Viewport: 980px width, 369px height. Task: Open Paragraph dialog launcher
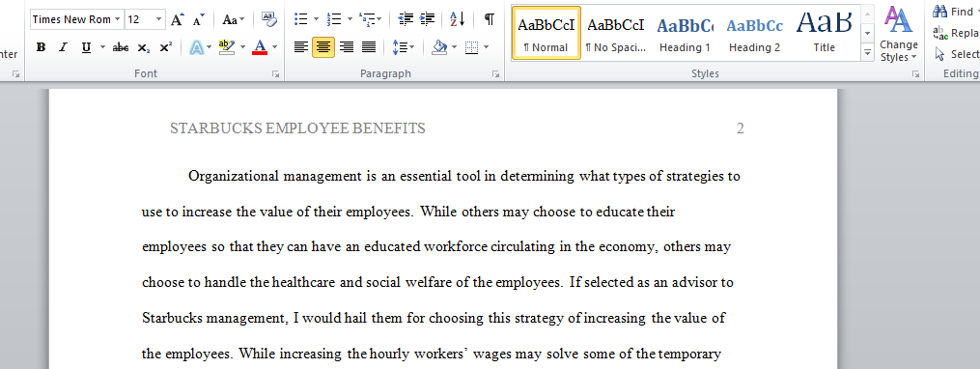pyautogui.click(x=495, y=74)
